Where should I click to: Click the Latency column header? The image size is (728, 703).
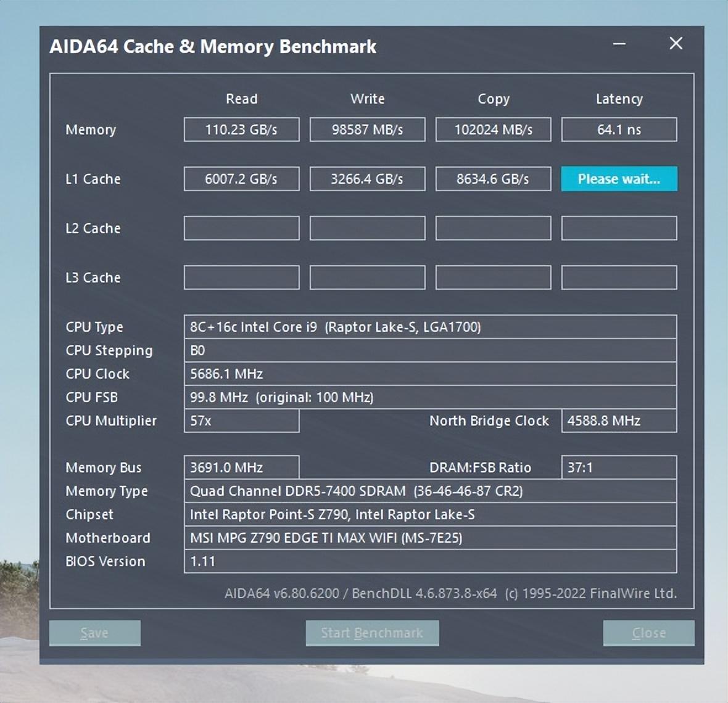click(x=619, y=99)
